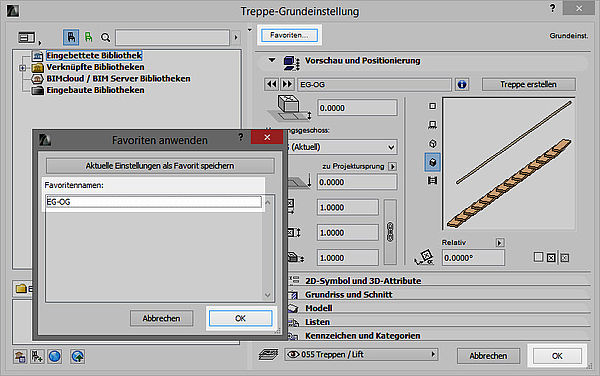Expand the Verknüpfte Bibliotheken tree node
The height and width of the screenshot is (376, 600).
coord(23,68)
